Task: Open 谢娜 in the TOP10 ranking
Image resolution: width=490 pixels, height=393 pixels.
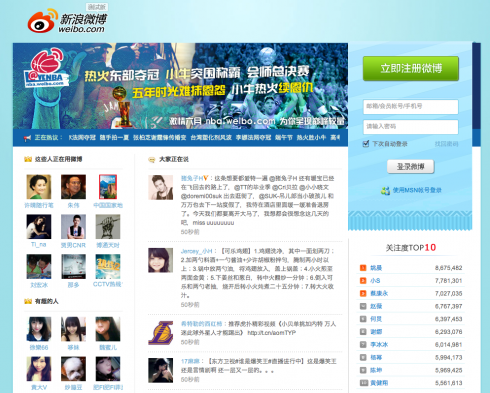Action: pos(376,332)
